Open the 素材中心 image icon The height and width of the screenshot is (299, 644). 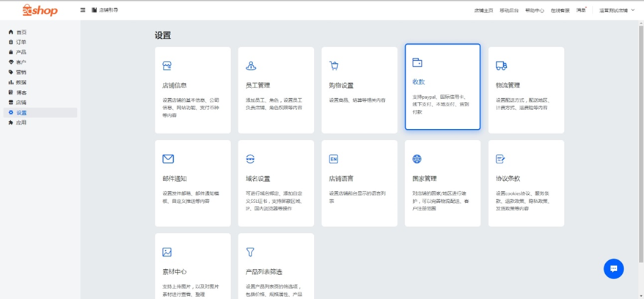tap(167, 252)
